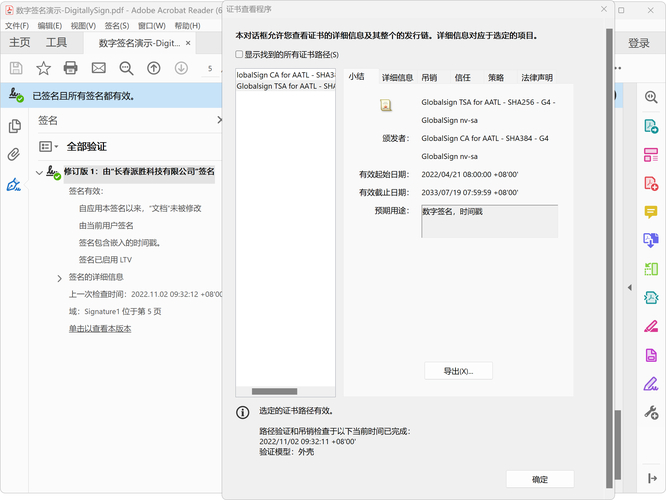Click the print icon in toolbar
The height and width of the screenshot is (500, 666).
[71, 68]
